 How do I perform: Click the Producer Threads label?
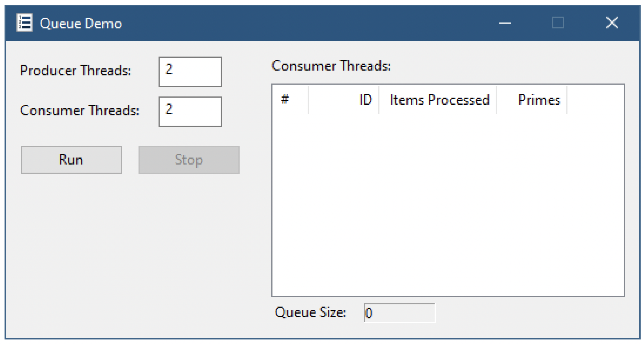76,70
